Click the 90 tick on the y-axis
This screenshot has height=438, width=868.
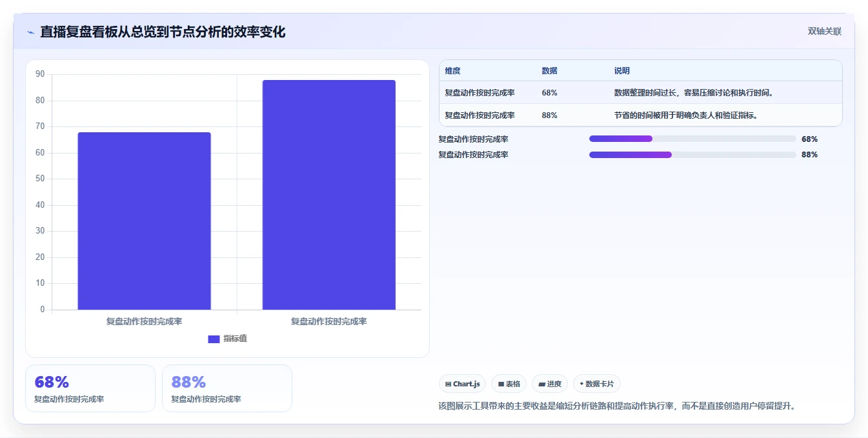[x=40, y=74]
